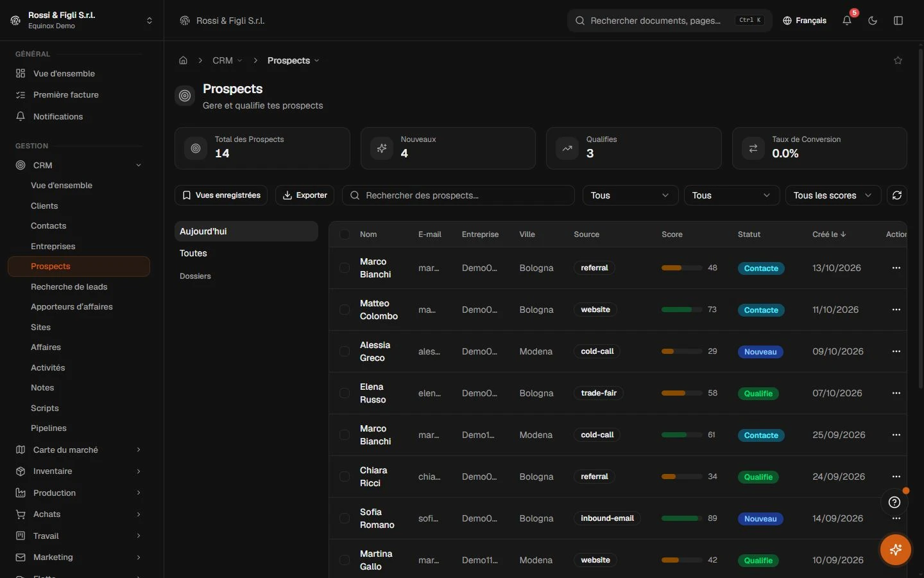Refresh the prospects list
The height and width of the screenshot is (578, 924).
coord(897,195)
